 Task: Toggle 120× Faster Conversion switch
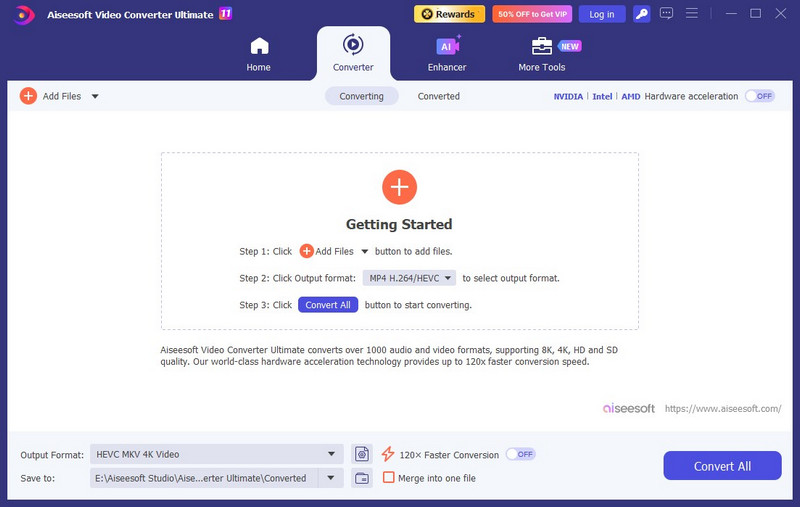520,454
